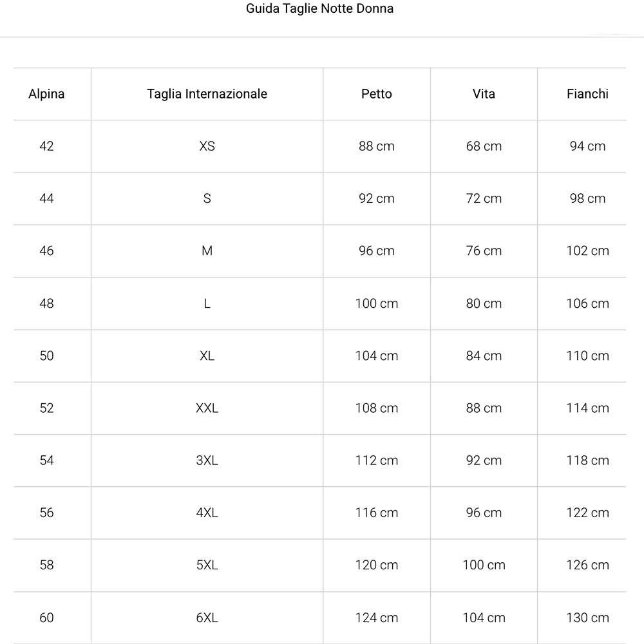The image size is (644, 644).
Task: Select the 122 cm Fianchi value
Action: point(587,513)
